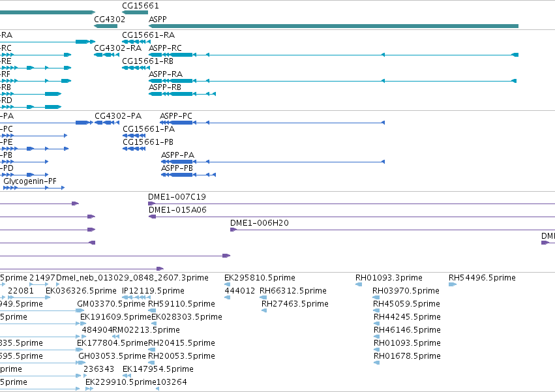Select the ASPP gene bar
This screenshot has height=392, width=555.
click(333, 26)
